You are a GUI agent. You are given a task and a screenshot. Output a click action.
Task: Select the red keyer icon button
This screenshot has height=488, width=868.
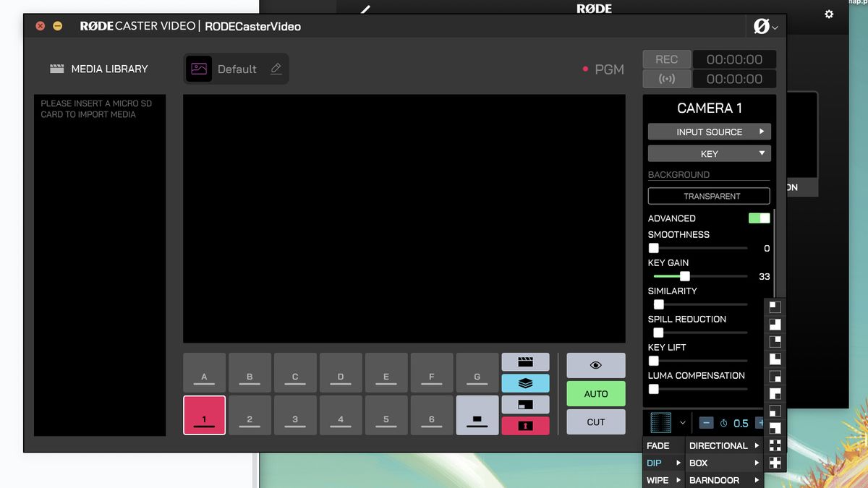pos(525,426)
